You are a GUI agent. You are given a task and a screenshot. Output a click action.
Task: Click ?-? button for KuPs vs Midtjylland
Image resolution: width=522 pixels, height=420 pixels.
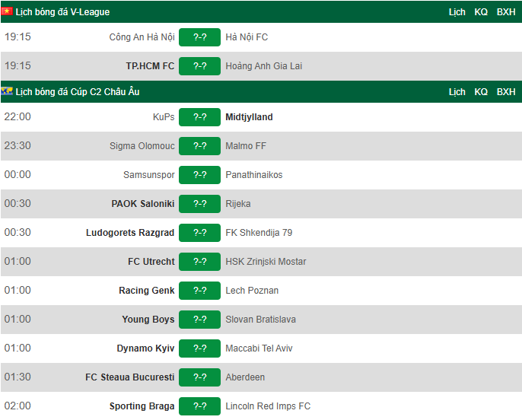199,117
